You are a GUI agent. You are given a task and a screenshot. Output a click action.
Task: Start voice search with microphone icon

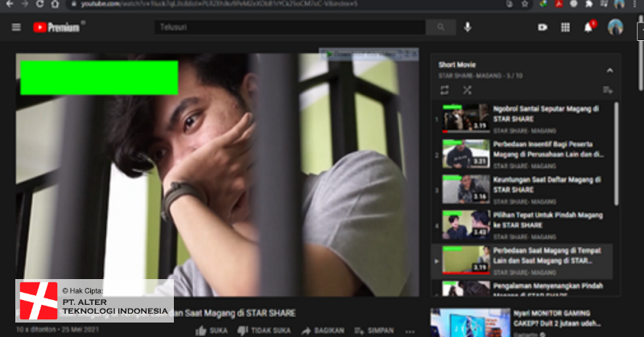point(468,27)
